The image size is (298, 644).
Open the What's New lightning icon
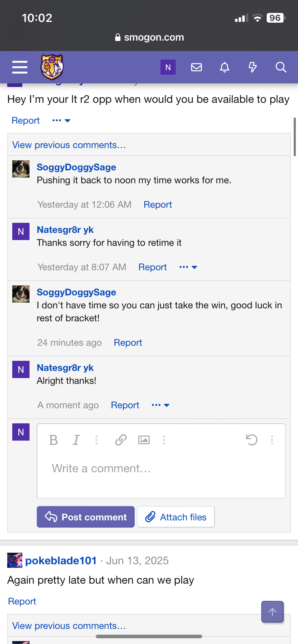(x=253, y=67)
